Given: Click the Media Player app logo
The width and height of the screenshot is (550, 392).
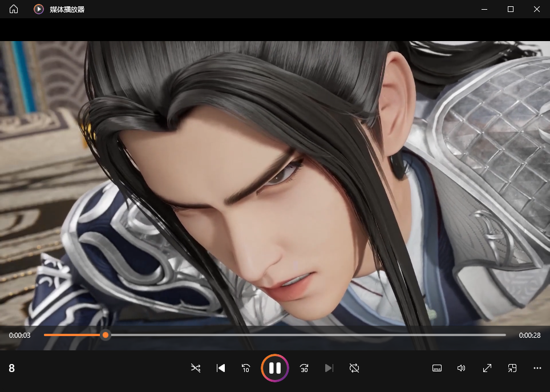Looking at the screenshot, I should 39,9.
